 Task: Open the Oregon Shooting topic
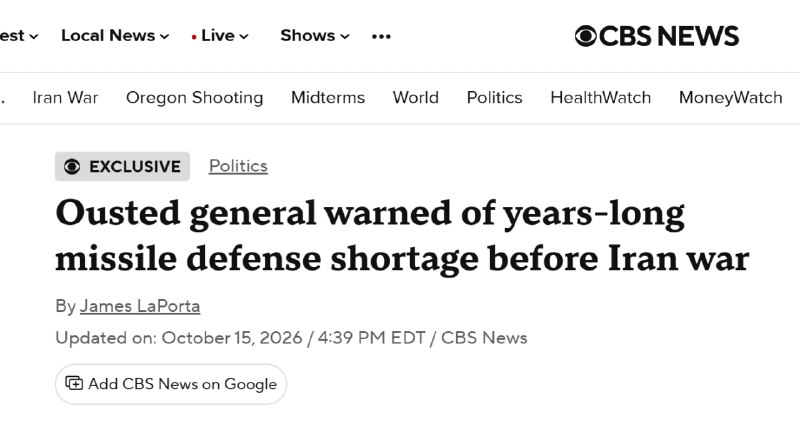(x=194, y=97)
